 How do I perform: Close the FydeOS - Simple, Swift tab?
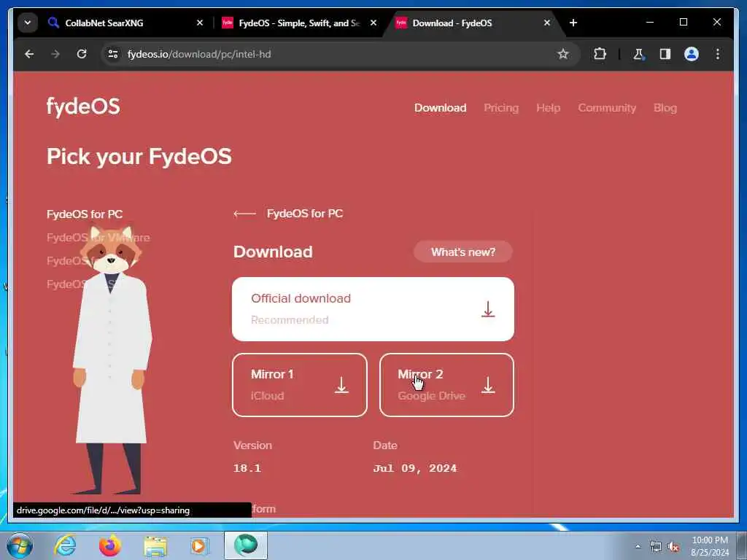[373, 23]
